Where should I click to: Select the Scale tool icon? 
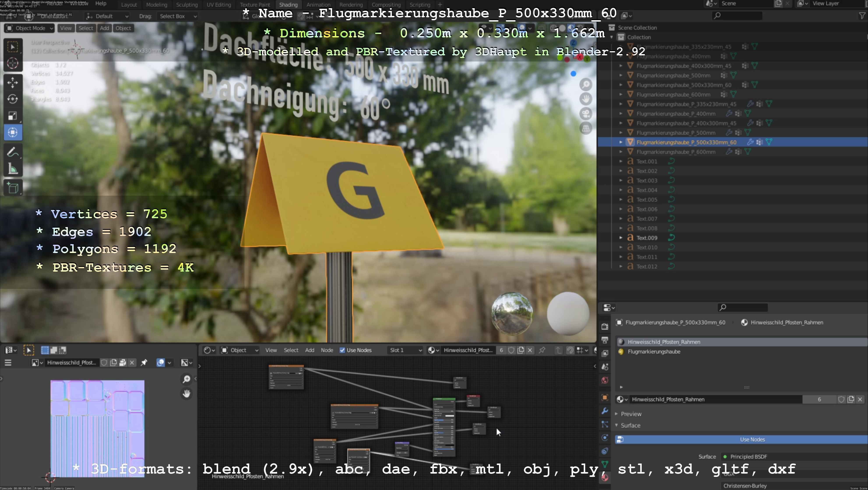[13, 116]
